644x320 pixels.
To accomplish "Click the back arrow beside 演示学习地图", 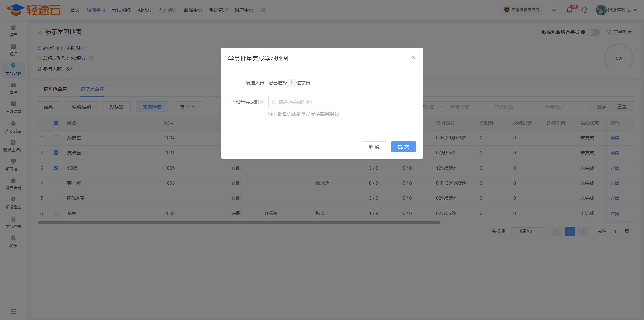I will pos(41,32).
